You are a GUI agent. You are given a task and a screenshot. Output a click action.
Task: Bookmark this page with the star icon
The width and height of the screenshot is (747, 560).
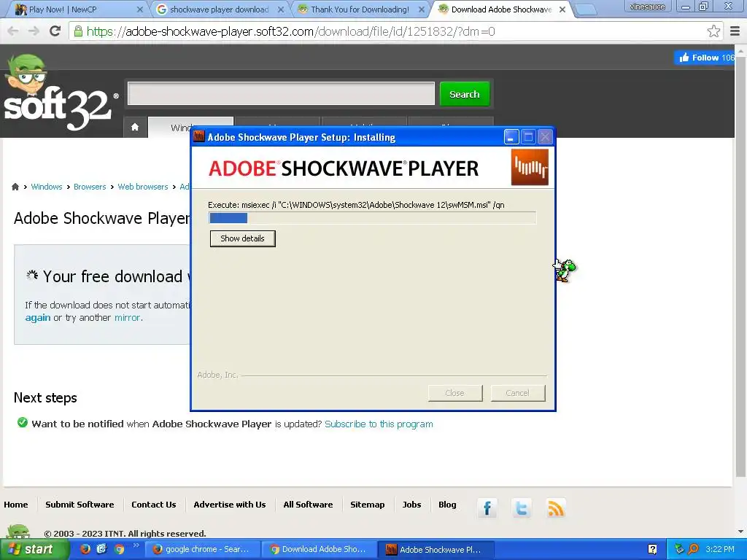[713, 31]
